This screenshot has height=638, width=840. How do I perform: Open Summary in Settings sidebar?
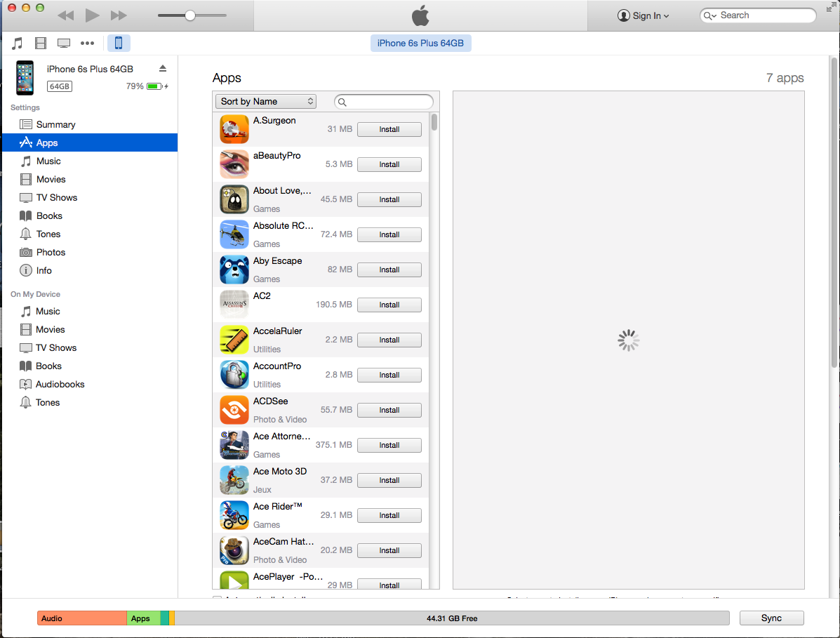tap(90, 124)
